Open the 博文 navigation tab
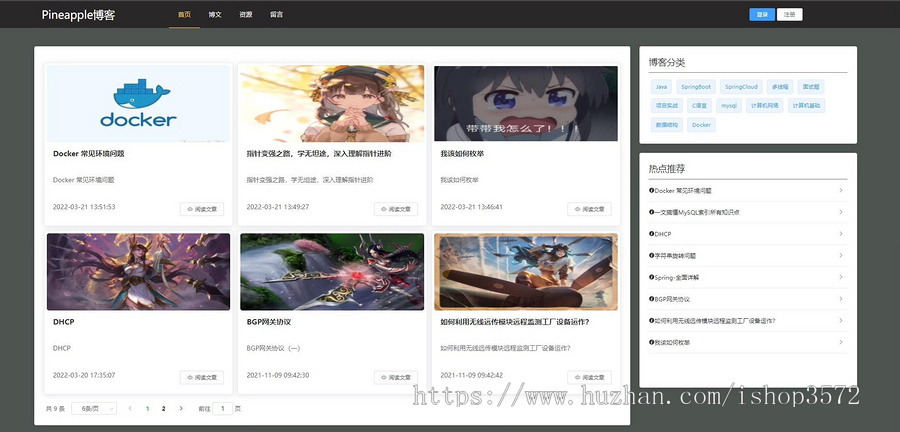The height and width of the screenshot is (432, 900). pyautogui.click(x=215, y=14)
